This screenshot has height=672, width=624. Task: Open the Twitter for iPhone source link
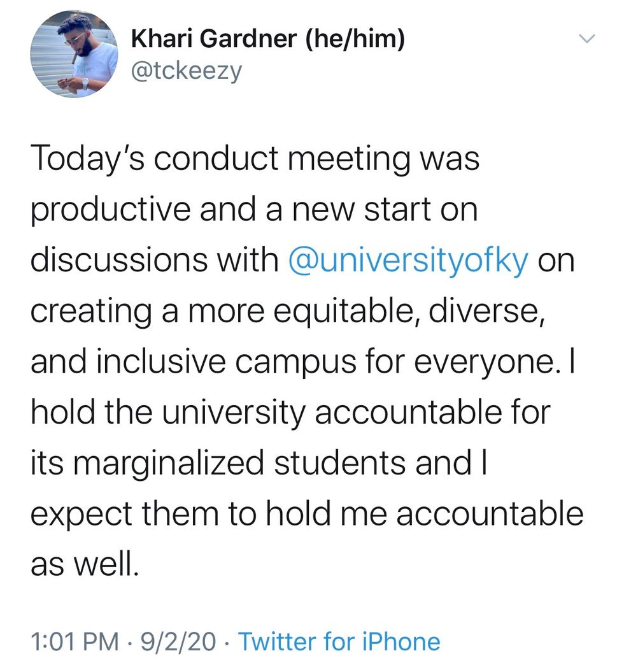click(x=339, y=641)
